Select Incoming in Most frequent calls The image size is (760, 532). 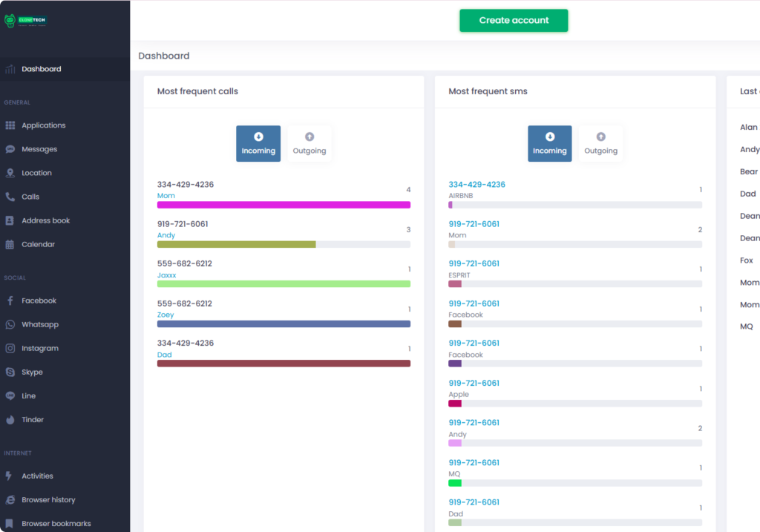point(258,144)
